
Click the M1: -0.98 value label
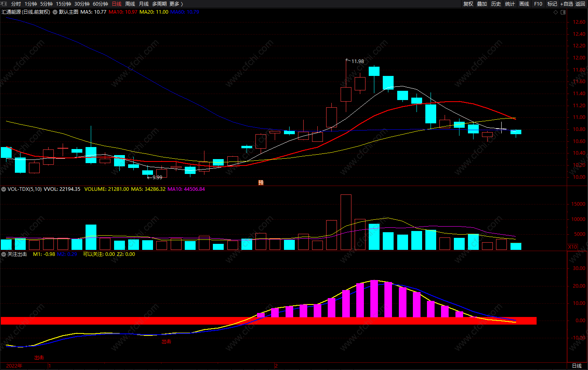(x=44, y=254)
